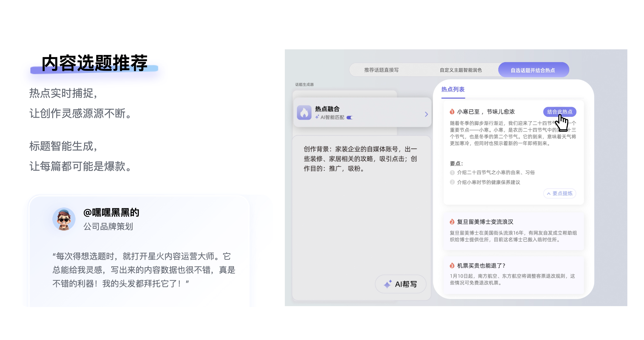Image resolution: width=644 pixels, height=340 pixels.
Task: Click the red hot-rank badge ❶ of 小寒 topic
Action: pyautogui.click(x=452, y=112)
